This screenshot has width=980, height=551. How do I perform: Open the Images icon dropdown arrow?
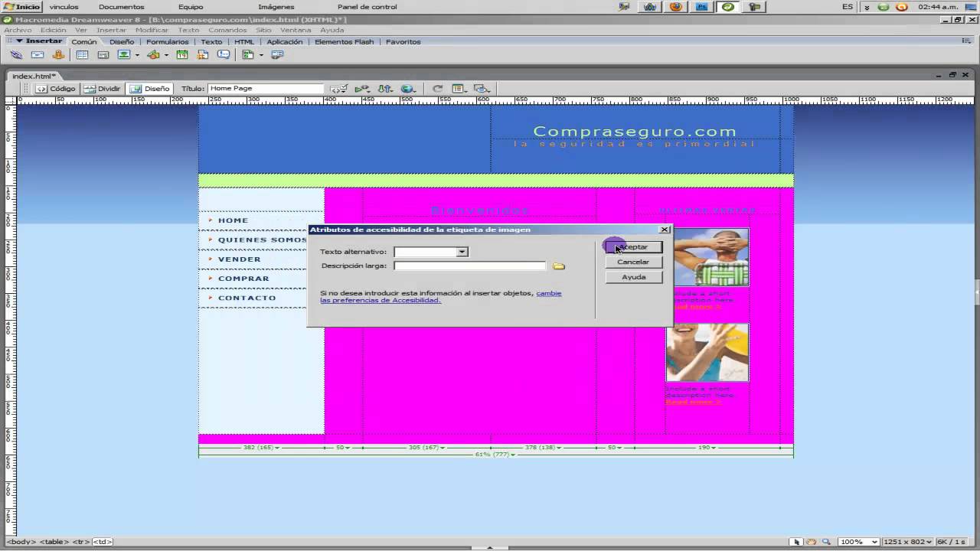[137, 55]
